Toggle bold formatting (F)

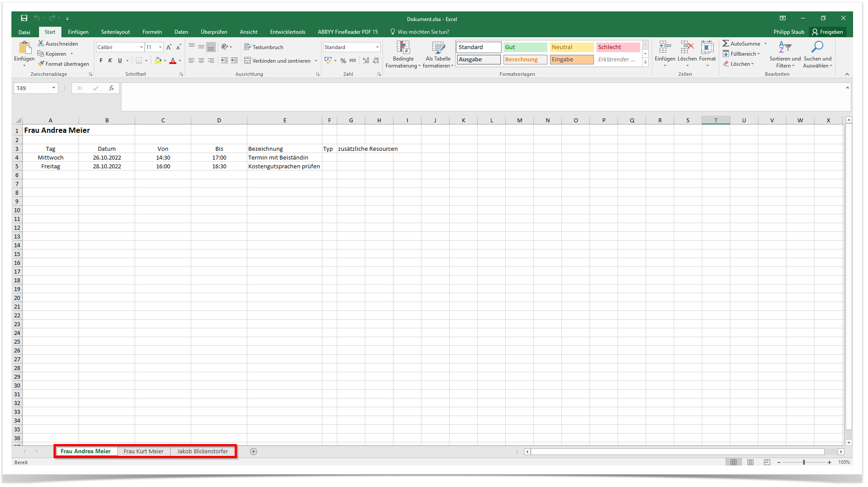[101, 60]
